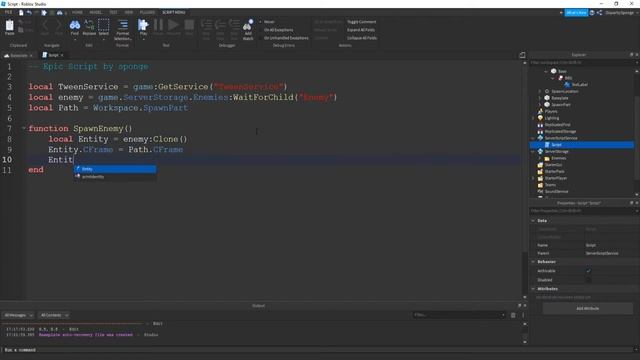Choose Entity autocomplete suggestion
The width and height of the screenshot is (640, 360).
(x=115, y=169)
